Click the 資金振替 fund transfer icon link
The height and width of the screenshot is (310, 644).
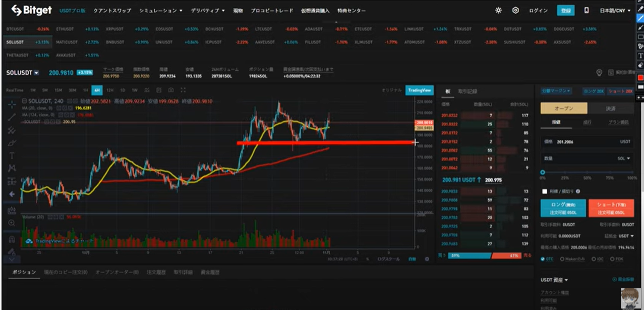624,279
